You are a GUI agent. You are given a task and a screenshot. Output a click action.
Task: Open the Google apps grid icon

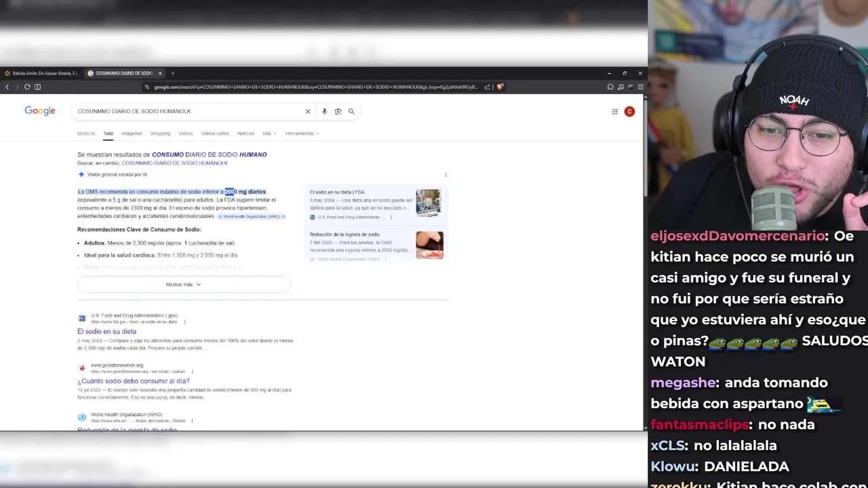click(x=614, y=112)
